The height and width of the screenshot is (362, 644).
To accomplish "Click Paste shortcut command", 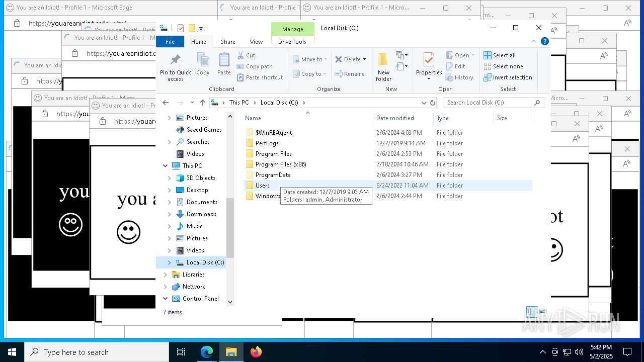I will pos(260,77).
